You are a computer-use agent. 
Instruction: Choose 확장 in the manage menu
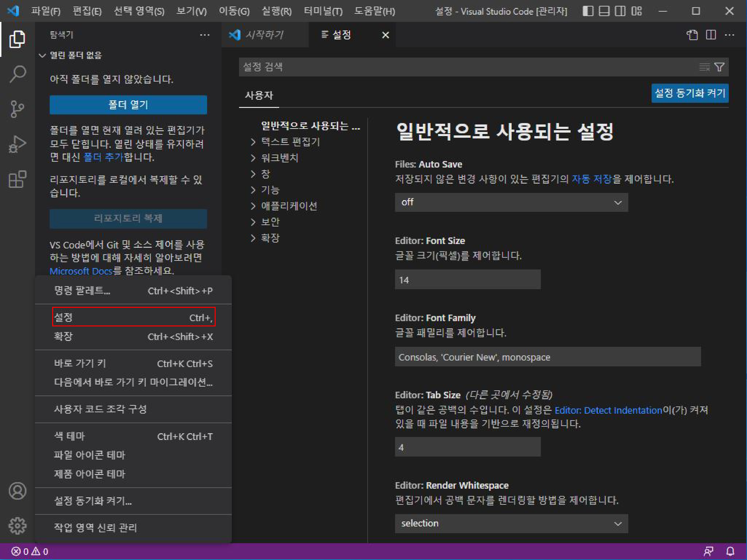133,336
